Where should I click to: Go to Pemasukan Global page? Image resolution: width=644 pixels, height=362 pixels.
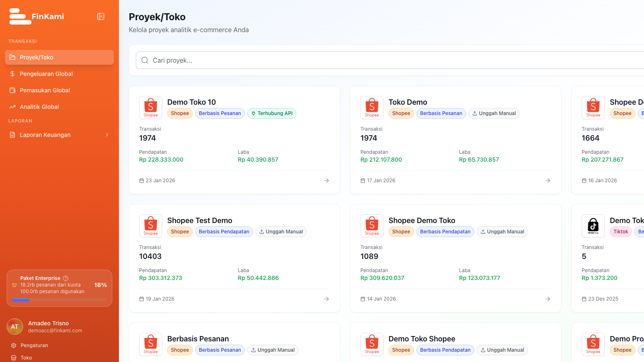pos(45,90)
